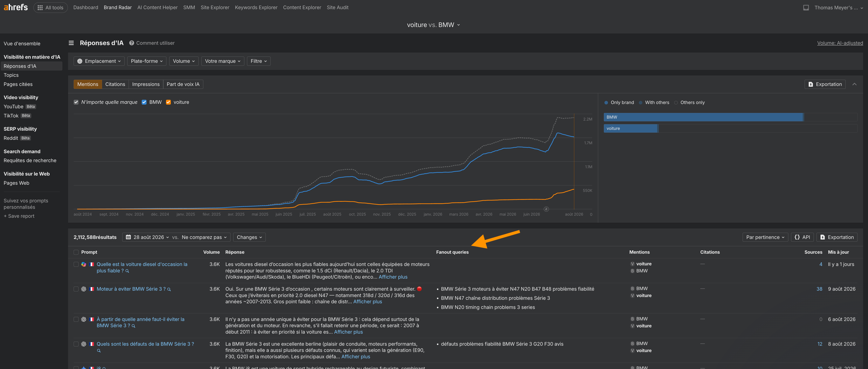Click the file icon in results Exportation button
This screenshot has width=868, height=369.
tap(823, 237)
